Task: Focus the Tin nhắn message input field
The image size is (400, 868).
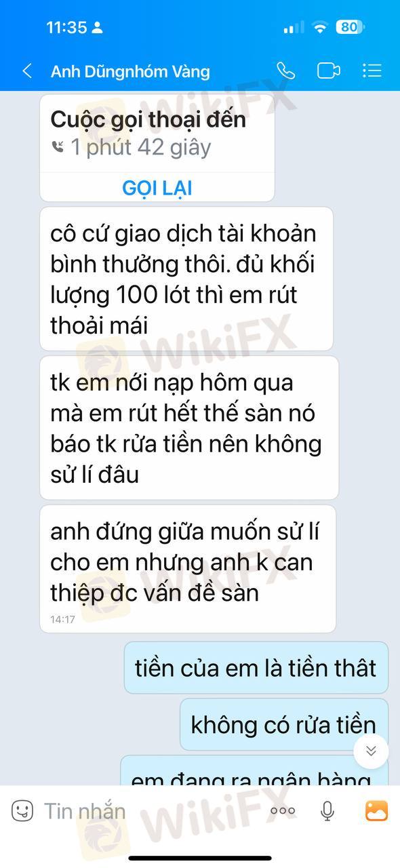Action: pyautogui.click(x=149, y=810)
